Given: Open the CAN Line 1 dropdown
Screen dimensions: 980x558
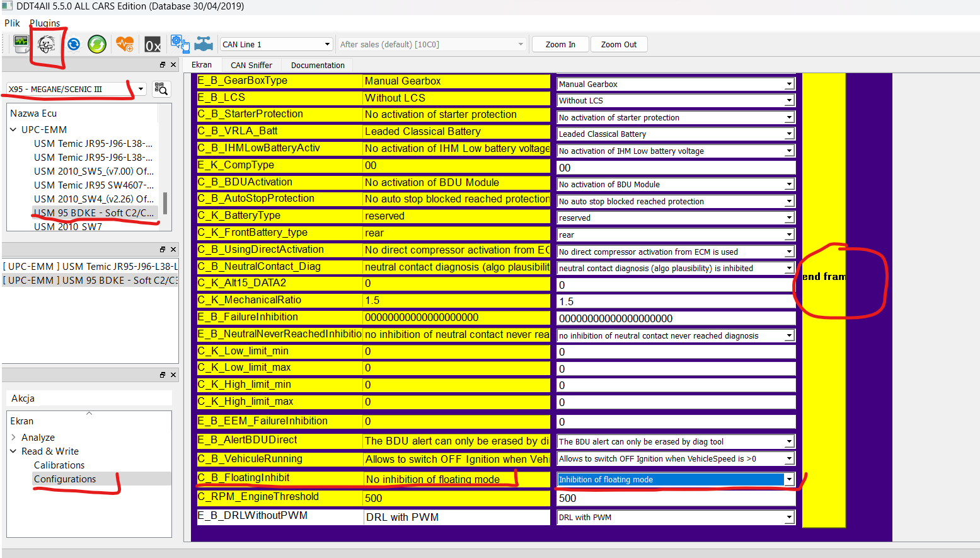Looking at the screenshot, I should pyautogui.click(x=276, y=44).
